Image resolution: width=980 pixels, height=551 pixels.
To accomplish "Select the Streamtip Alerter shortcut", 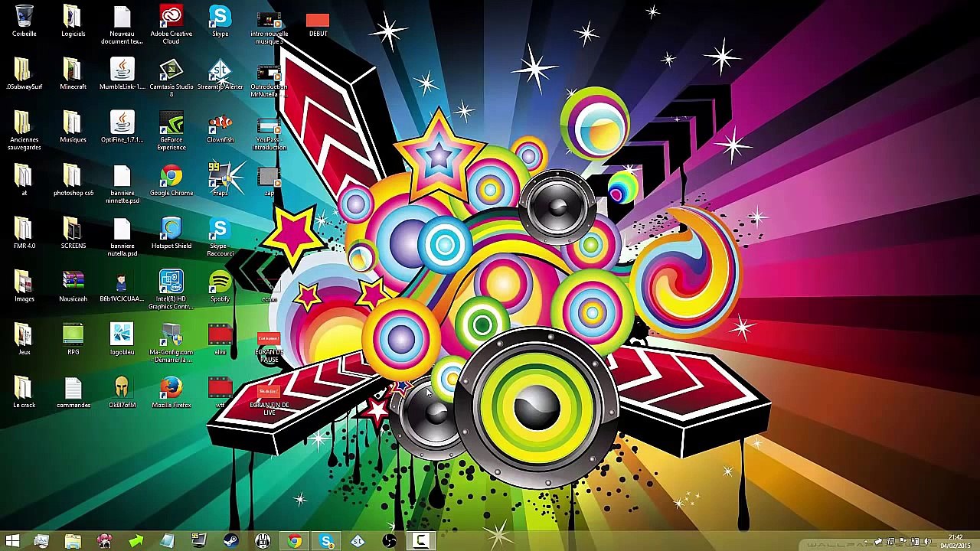I will pos(220,74).
